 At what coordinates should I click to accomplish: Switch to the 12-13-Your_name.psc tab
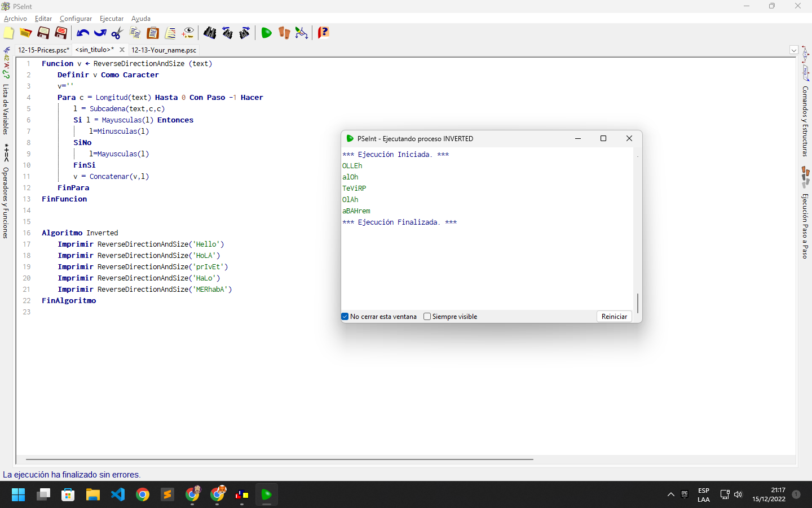(x=164, y=50)
